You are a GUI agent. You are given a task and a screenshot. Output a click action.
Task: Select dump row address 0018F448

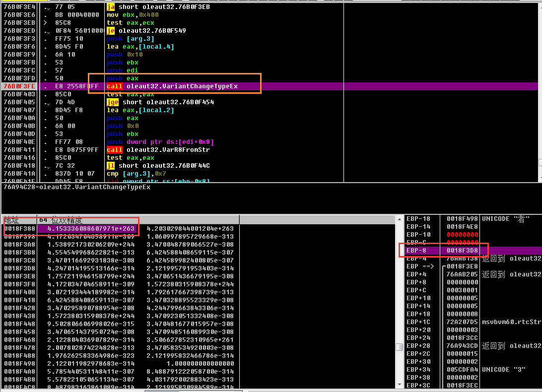pos(20,324)
